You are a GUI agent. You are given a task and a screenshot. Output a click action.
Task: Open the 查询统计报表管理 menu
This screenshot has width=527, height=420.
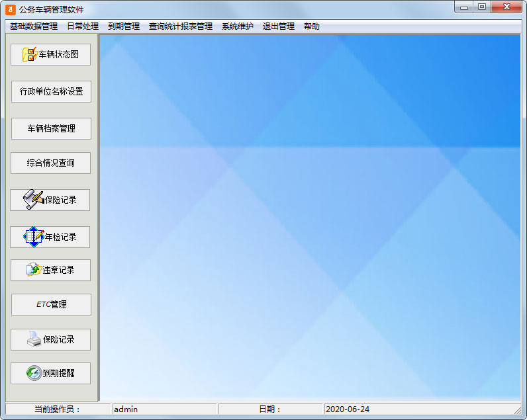[x=181, y=26]
